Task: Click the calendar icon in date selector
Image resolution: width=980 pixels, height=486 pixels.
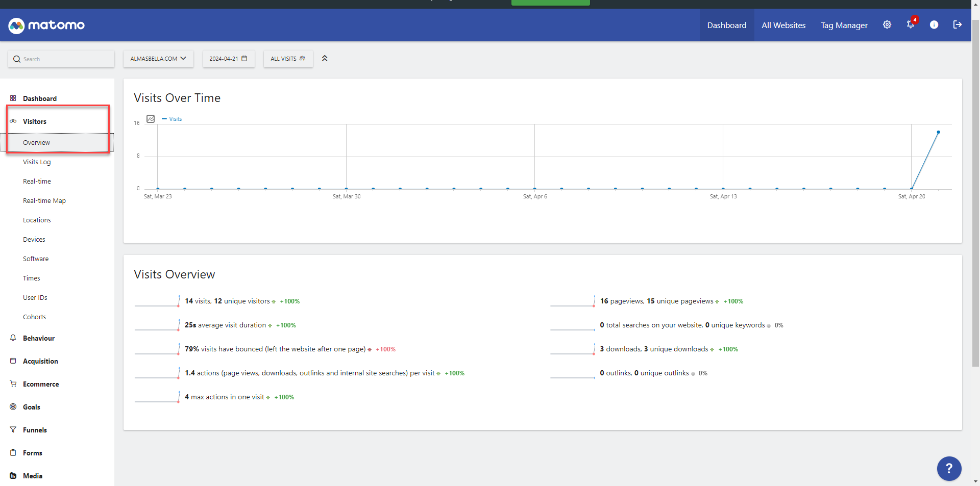Action: (x=244, y=59)
